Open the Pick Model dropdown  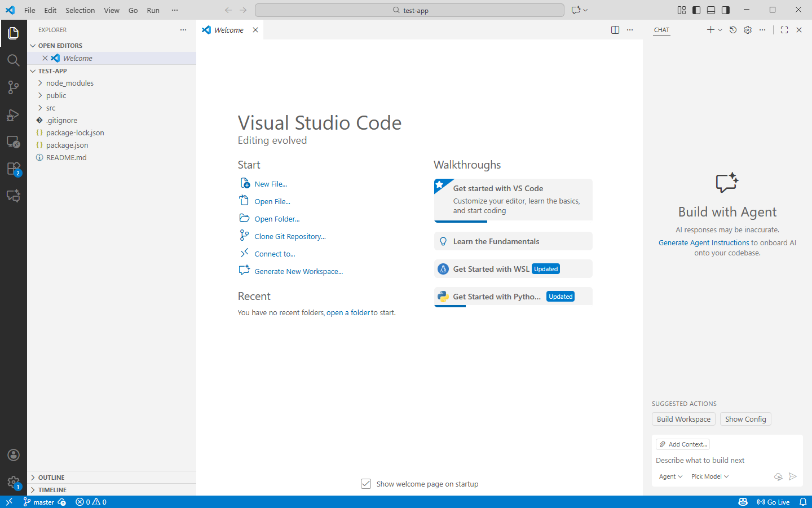[710, 476]
